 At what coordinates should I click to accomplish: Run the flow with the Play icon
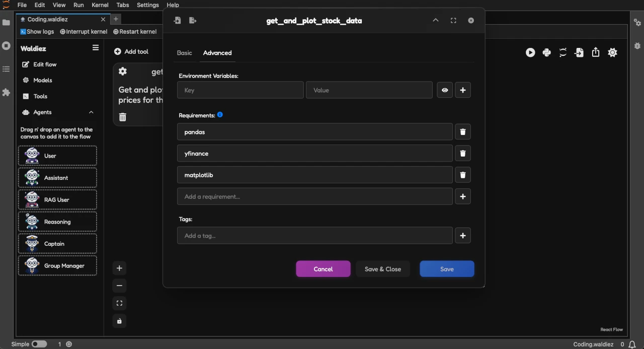[530, 52]
